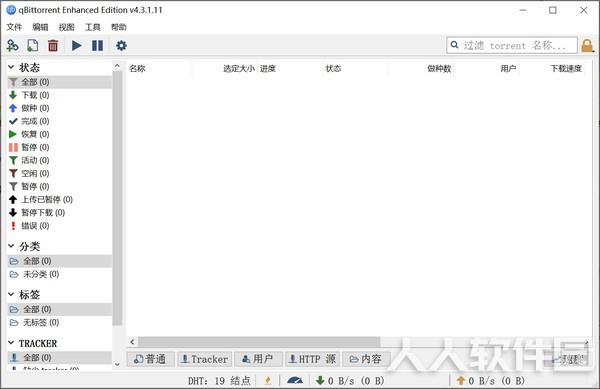
Task: Click sidebar scrollbar up arrow
Action: pos(117,66)
